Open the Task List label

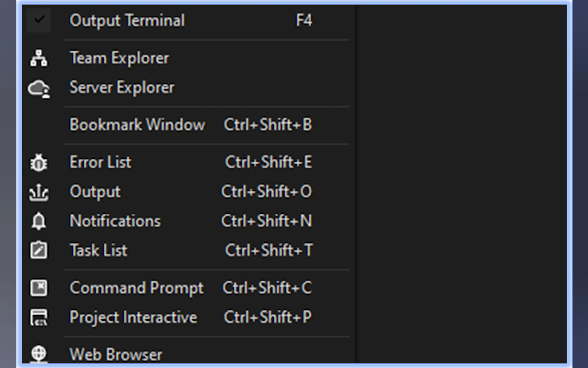click(98, 250)
